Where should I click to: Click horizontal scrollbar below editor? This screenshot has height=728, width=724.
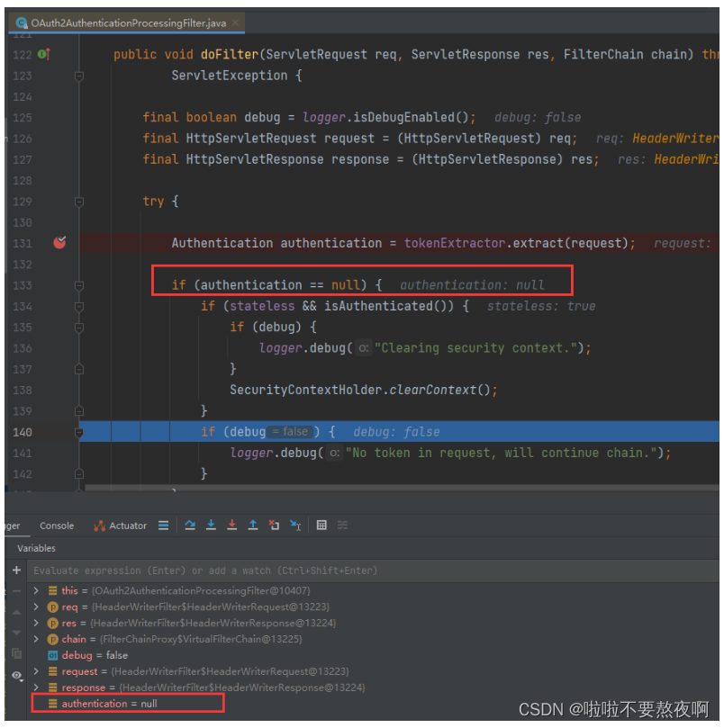[x=402, y=488]
